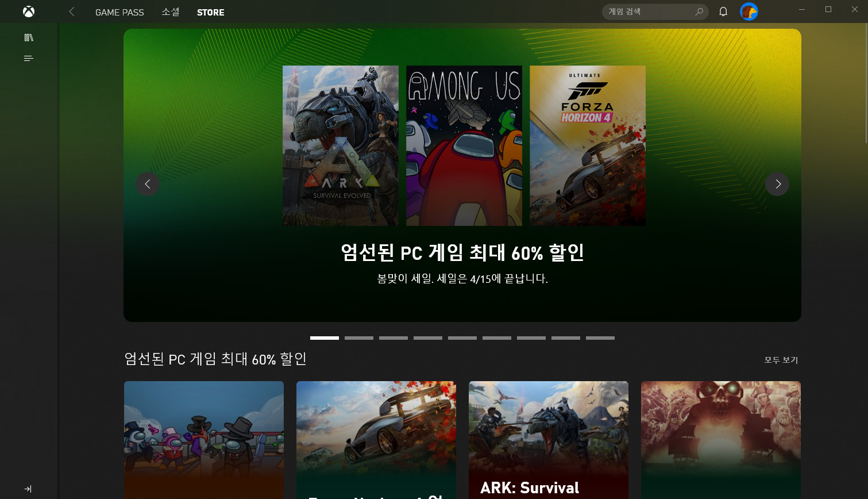Click the 엄선된 PC 게임 최대 60% 할인 banner title
The image size is (868, 499).
coord(462,252)
